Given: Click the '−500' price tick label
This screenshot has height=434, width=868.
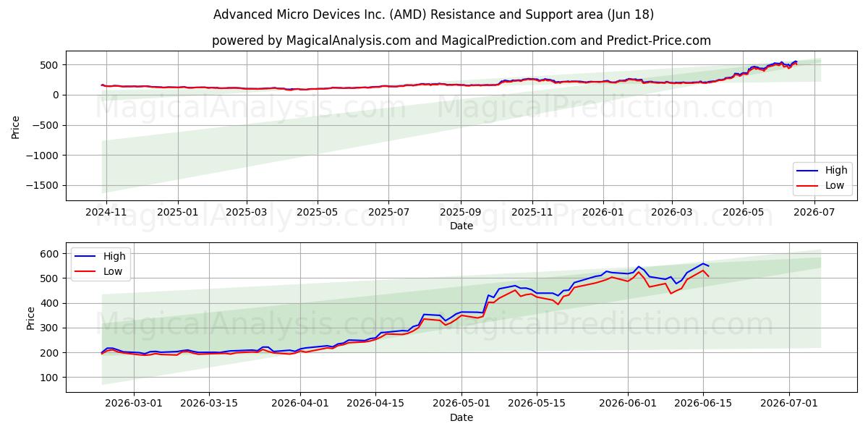Looking at the screenshot, I should point(46,125).
